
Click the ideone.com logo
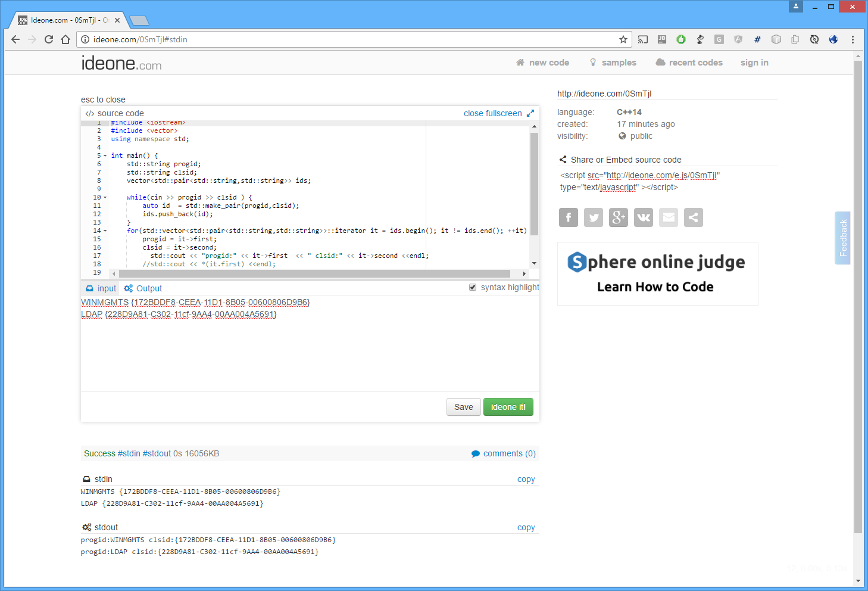(121, 63)
